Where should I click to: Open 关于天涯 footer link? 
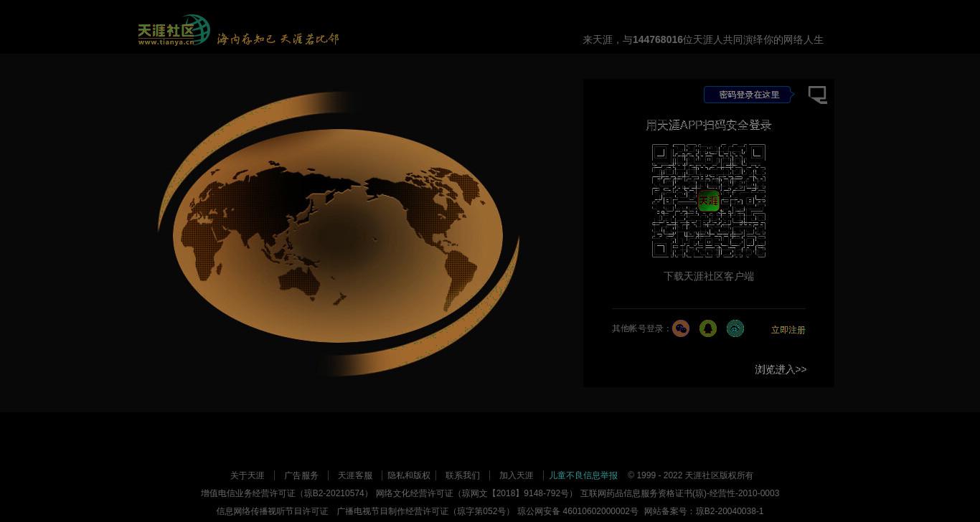tap(248, 475)
